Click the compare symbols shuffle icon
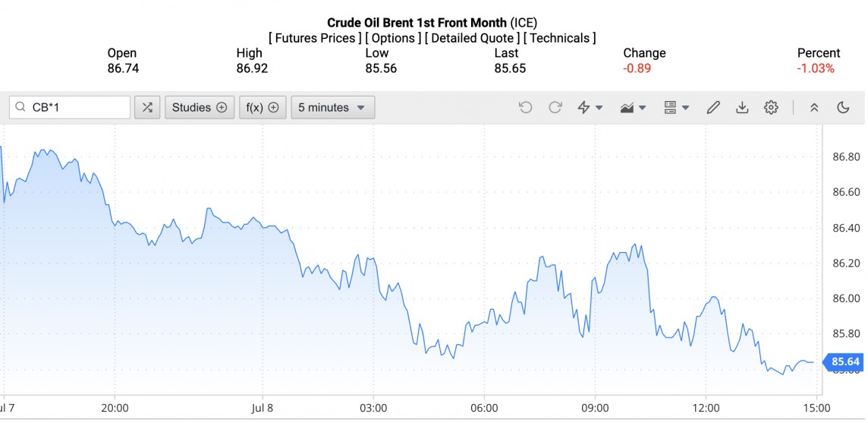The width and height of the screenshot is (868, 423). [x=147, y=108]
